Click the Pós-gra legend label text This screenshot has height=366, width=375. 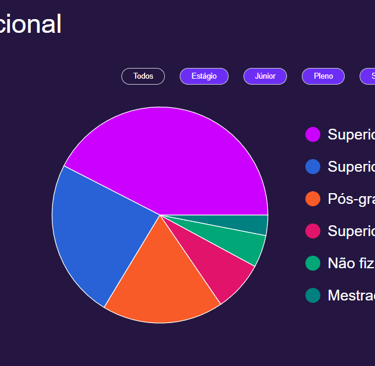coord(351,199)
